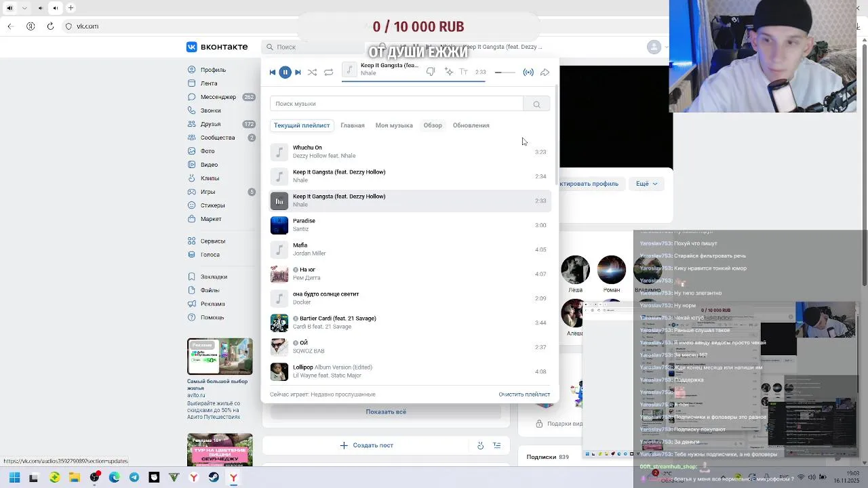
Task: Show lyrics with the Tt icon
Action: [464, 72]
